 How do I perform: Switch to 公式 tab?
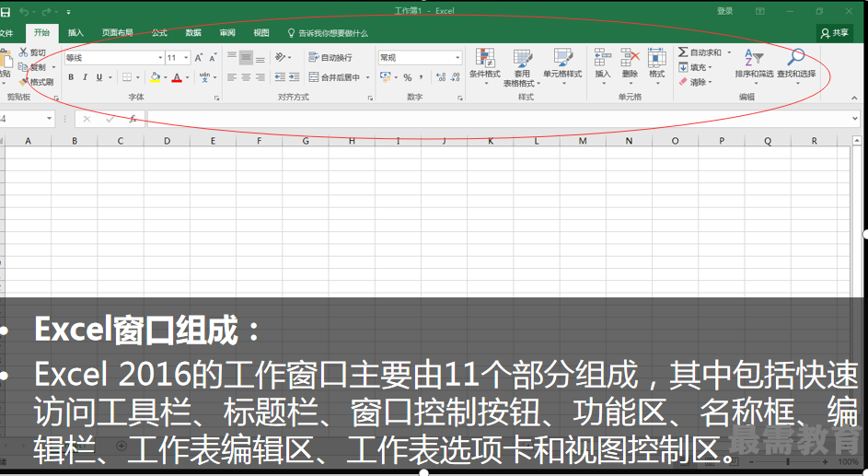pyautogui.click(x=159, y=32)
